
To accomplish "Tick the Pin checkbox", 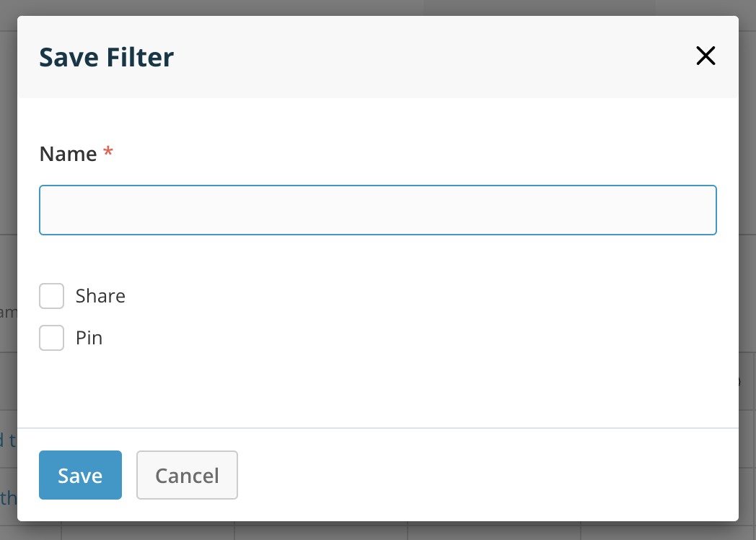I will pyautogui.click(x=52, y=338).
